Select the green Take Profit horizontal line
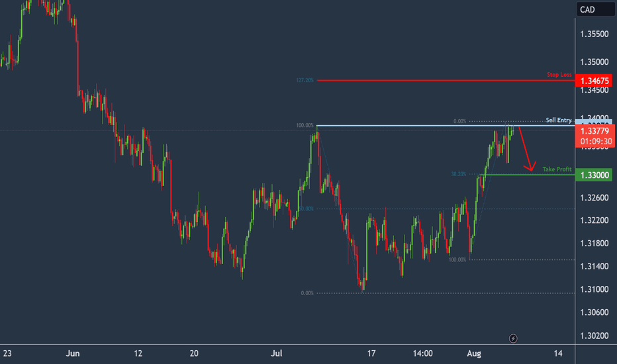 click(527, 174)
